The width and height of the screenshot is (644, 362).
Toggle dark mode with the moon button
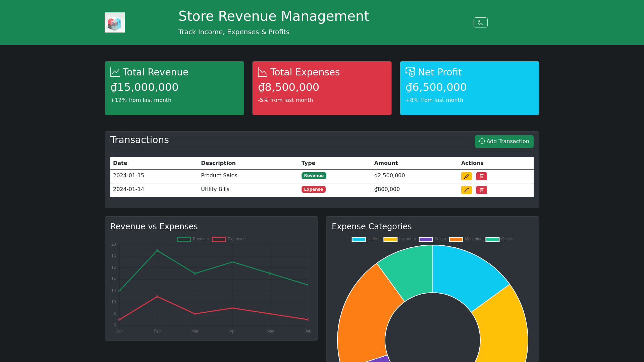pyautogui.click(x=480, y=22)
